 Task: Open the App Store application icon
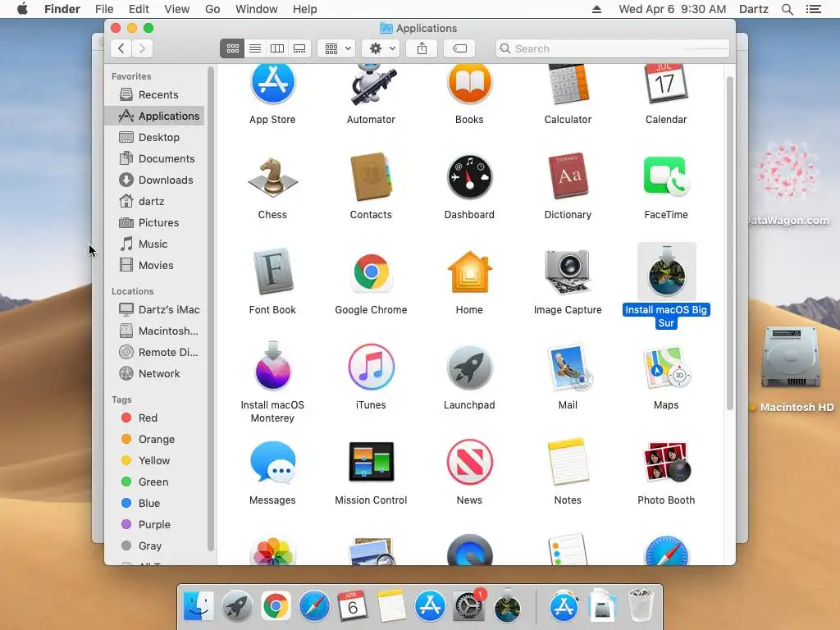click(x=272, y=84)
